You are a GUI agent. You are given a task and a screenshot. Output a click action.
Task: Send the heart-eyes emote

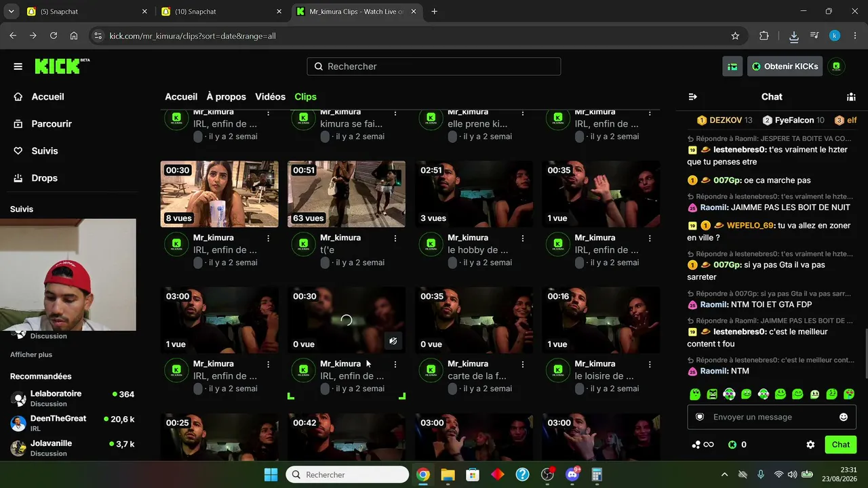pos(848,394)
